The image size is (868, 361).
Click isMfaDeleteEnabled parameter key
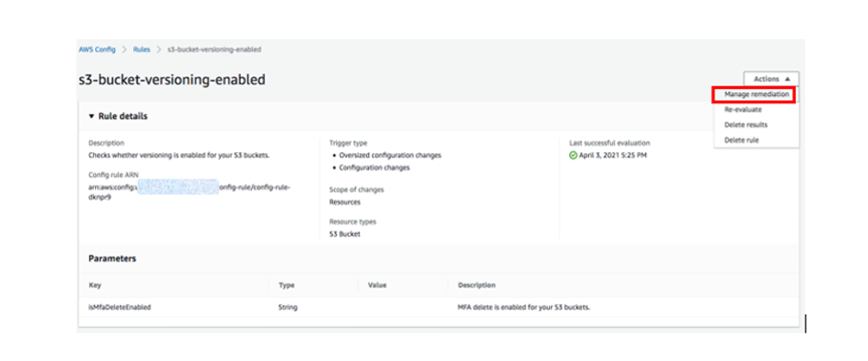coord(120,307)
